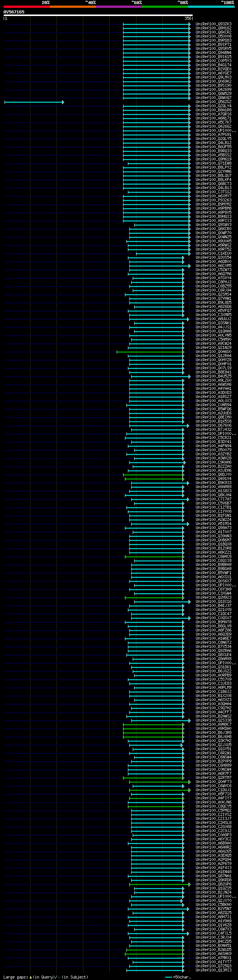Click the red 20% identity legend bar
The width and height of the screenshot is (238, 980).
(x=27, y=7)
